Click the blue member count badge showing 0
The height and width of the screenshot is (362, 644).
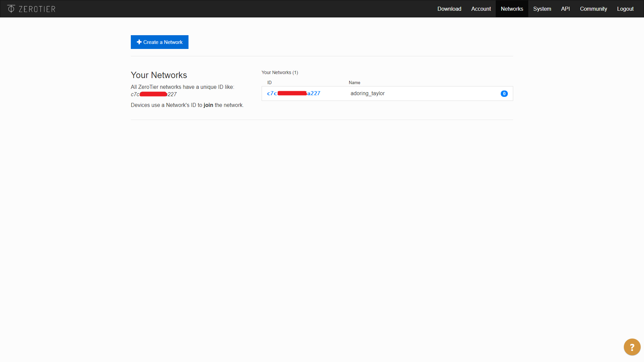pos(504,94)
